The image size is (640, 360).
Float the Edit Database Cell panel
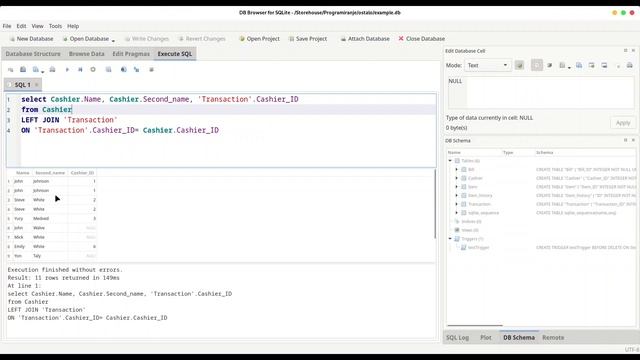[x=625, y=51]
